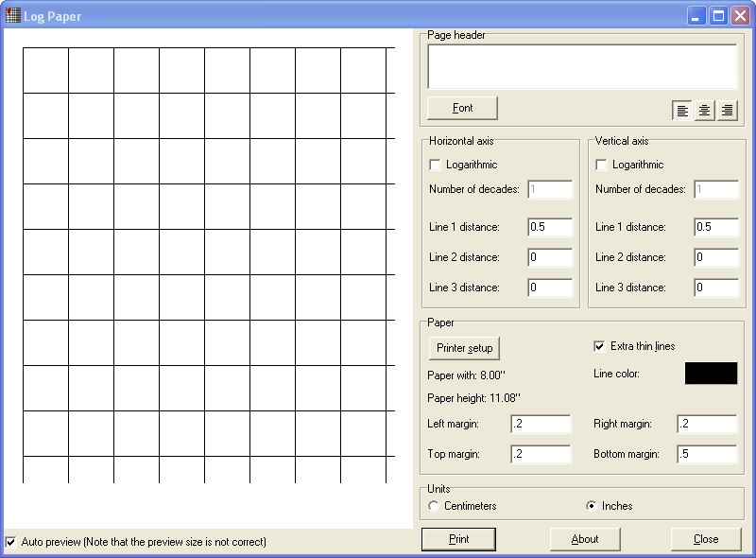Enable Logarithmic for the horizontal axis
This screenshot has height=558, width=756.
coord(435,165)
